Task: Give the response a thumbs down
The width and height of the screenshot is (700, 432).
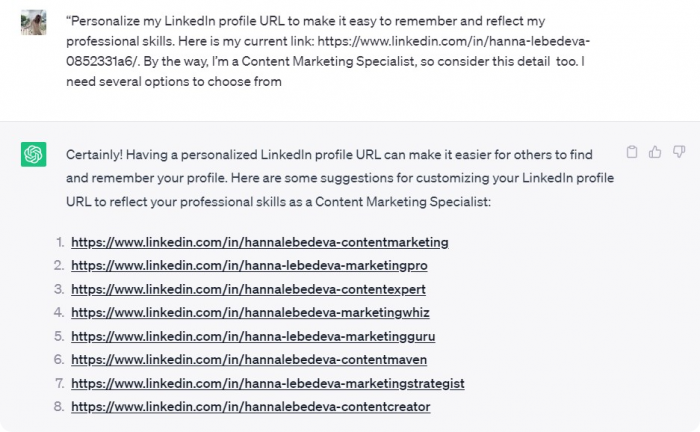Action: click(x=679, y=152)
